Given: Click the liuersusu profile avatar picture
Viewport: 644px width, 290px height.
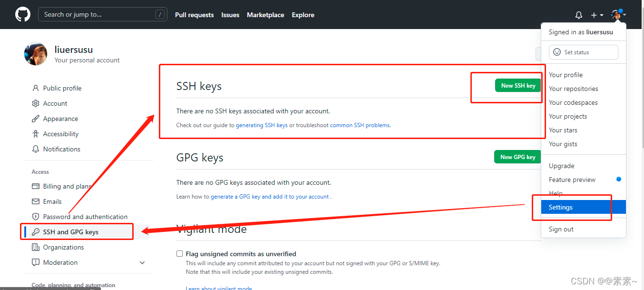Looking at the screenshot, I should (36, 54).
